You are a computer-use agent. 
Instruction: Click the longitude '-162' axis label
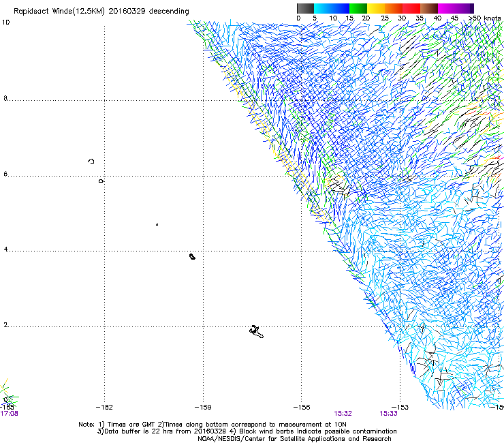[x=104, y=408]
